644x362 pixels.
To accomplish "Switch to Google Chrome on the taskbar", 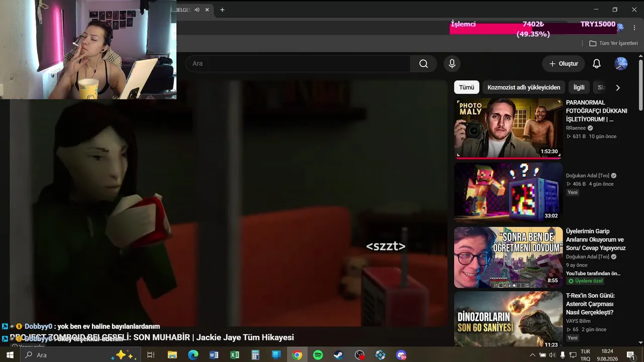I will (297, 355).
